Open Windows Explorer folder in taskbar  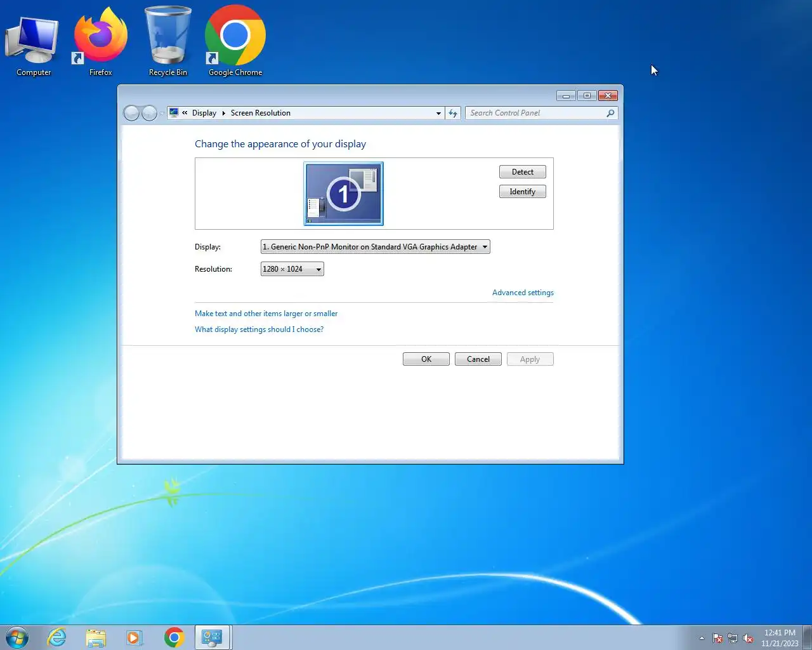[96, 637]
